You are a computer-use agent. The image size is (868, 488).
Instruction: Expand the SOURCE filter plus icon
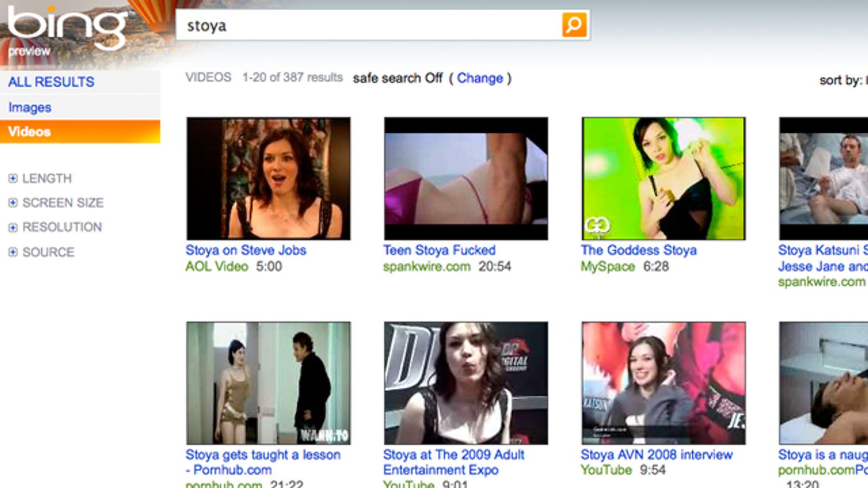pos(13,252)
